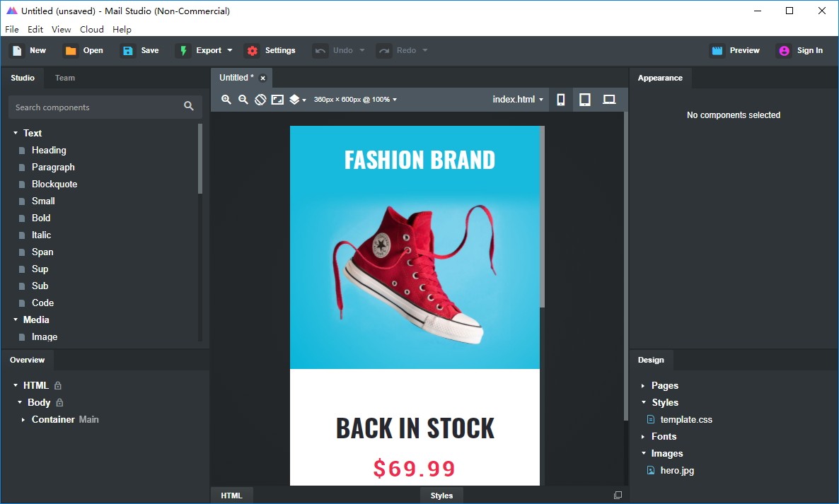Select the Appearance panel tab

[x=660, y=78]
